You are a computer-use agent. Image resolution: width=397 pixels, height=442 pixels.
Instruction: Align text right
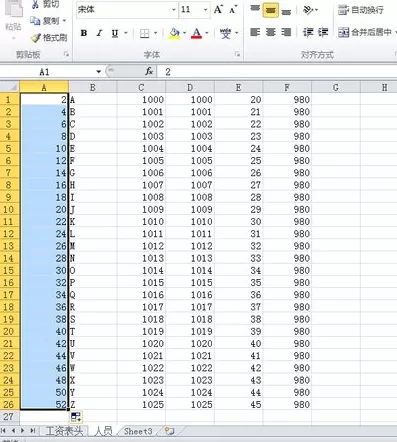pos(286,32)
